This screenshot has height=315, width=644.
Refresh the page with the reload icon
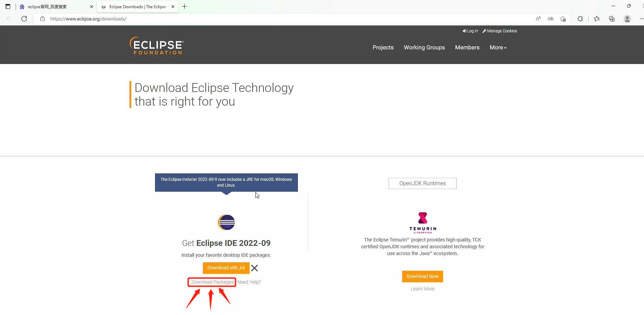point(24,19)
